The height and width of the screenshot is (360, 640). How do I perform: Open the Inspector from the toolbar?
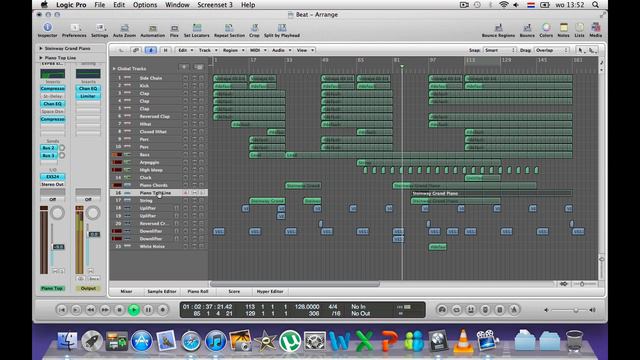click(47, 29)
